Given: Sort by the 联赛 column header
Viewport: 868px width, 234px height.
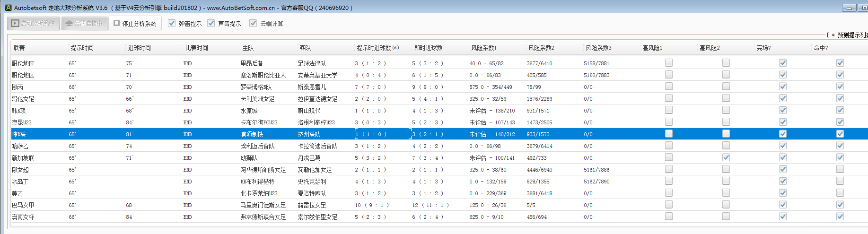Looking at the screenshot, I should (x=19, y=48).
